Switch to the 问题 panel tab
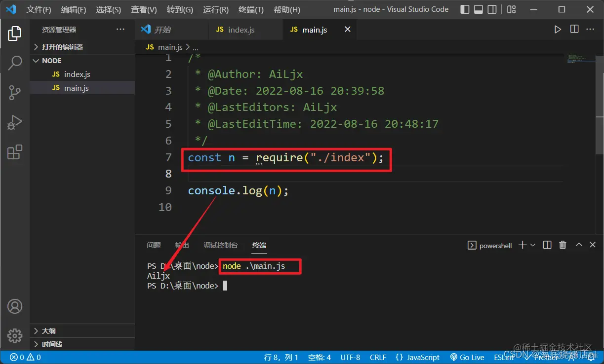Image resolution: width=604 pixels, height=364 pixels. [154, 245]
